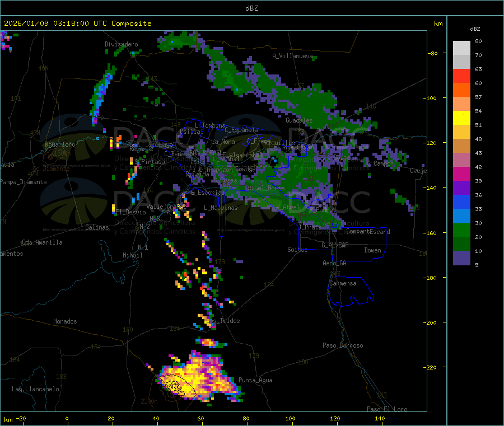This screenshot has height=426, width=504.
Task: Click the Pampa_Diamante location label
Action: pyautogui.click(x=23, y=182)
